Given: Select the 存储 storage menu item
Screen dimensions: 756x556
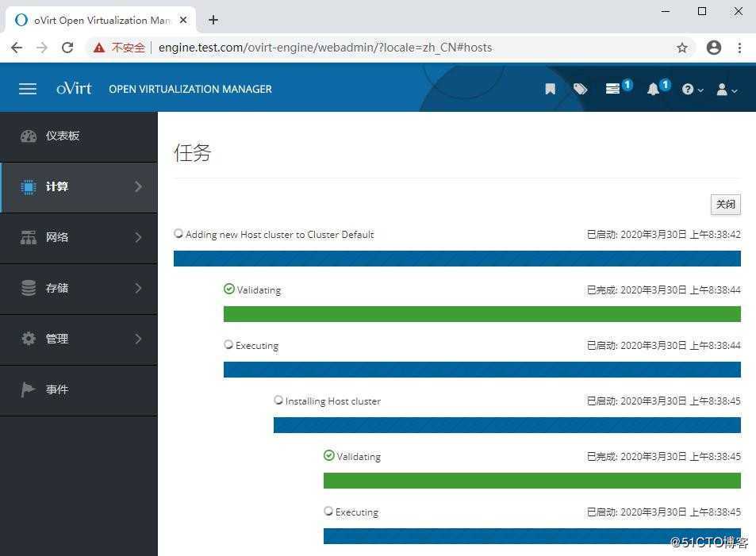Looking at the screenshot, I should (79, 289).
